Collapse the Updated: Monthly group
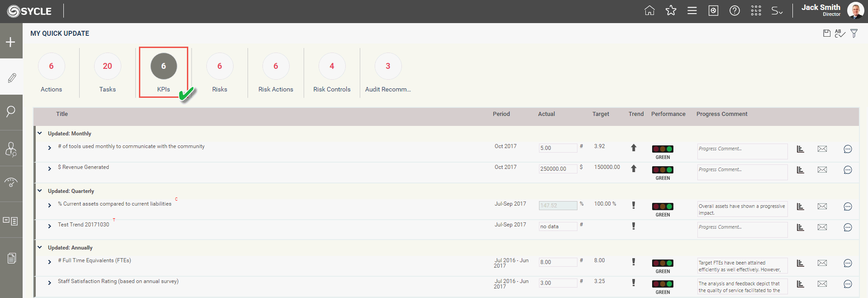Image resolution: width=868 pixels, height=298 pixels. coord(40,133)
